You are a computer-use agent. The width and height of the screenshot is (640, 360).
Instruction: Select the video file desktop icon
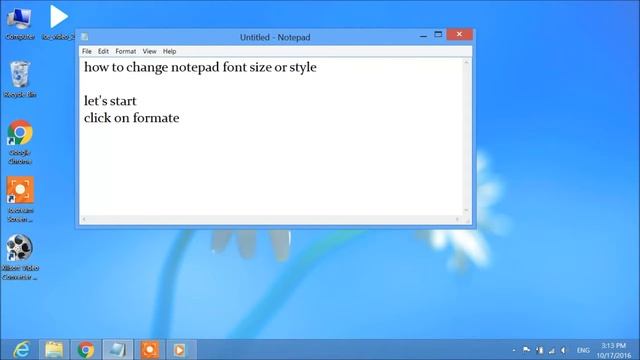(58, 23)
